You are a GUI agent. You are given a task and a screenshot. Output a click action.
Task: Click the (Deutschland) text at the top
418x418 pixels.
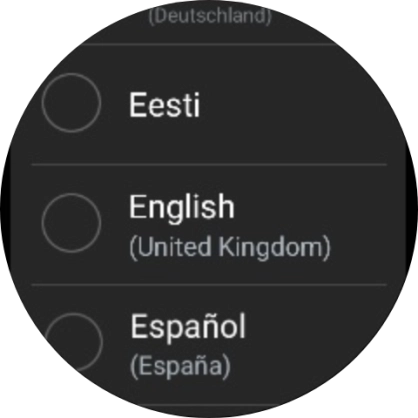[210, 16]
